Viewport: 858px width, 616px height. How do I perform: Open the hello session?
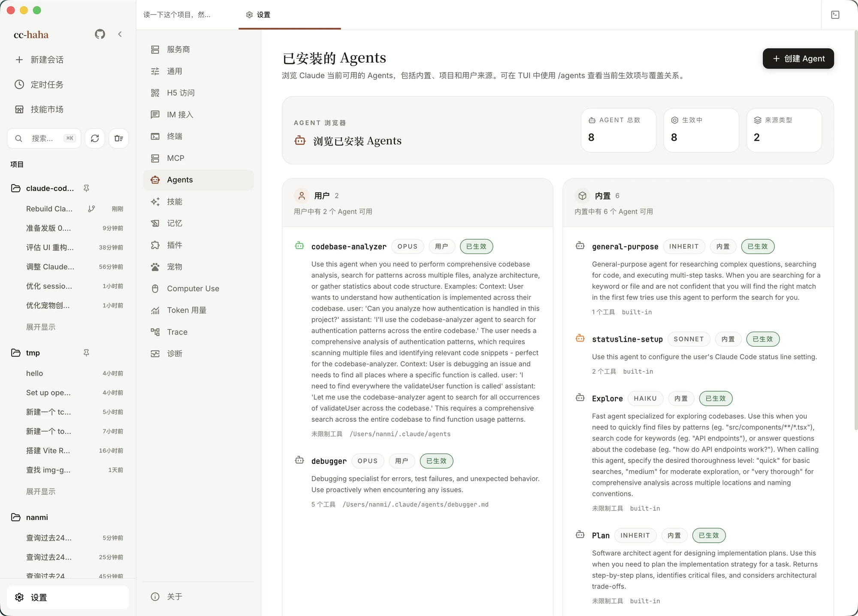[68, 373]
